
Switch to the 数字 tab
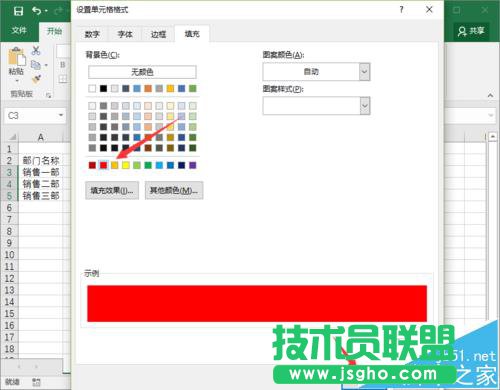pyautogui.click(x=92, y=34)
